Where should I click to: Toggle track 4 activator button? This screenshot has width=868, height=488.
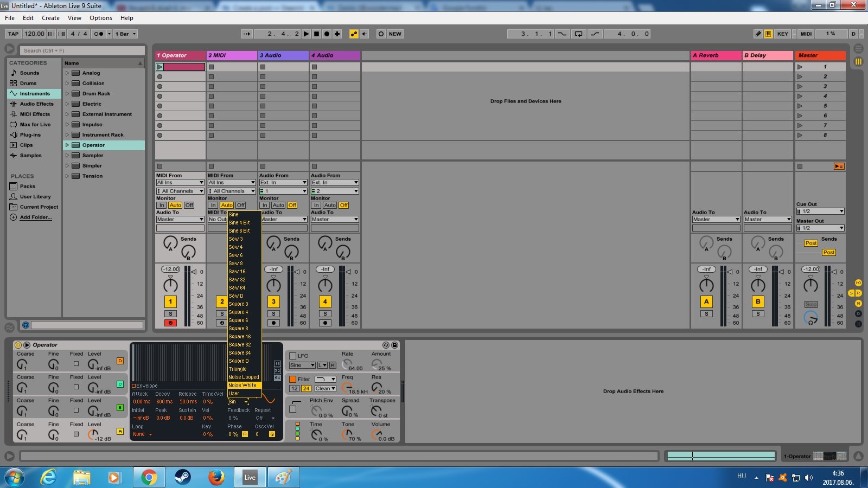pos(325,301)
